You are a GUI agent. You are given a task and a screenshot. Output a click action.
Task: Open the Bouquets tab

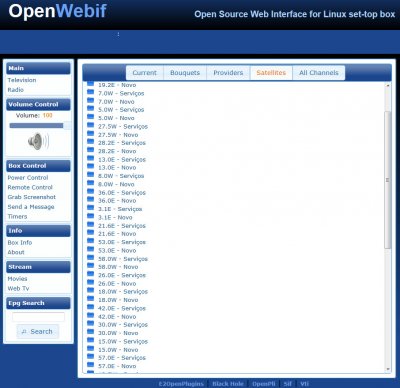pos(185,73)
